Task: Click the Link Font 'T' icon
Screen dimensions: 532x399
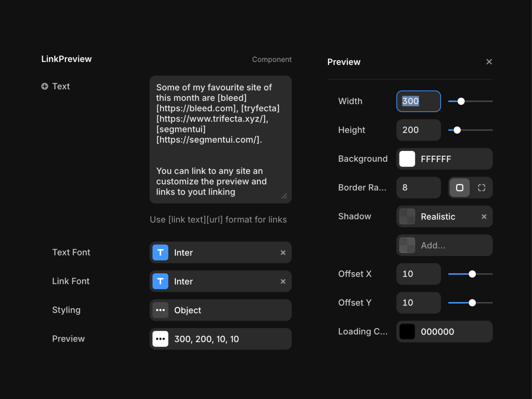Action: point(160,281)
